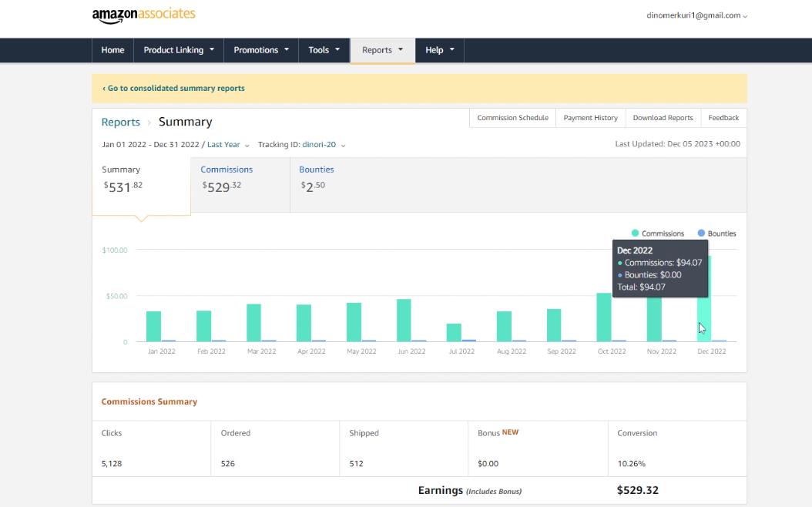Click Download Reports button

[663, 118]
